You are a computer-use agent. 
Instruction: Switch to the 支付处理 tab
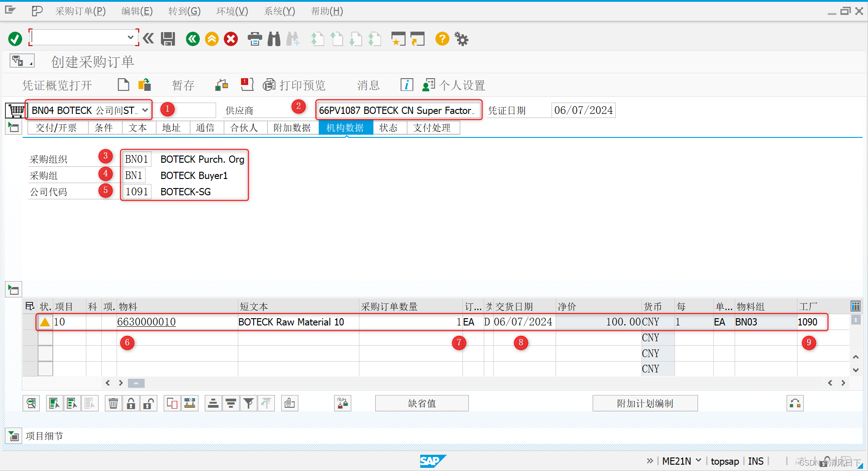[x=432, y=128]
